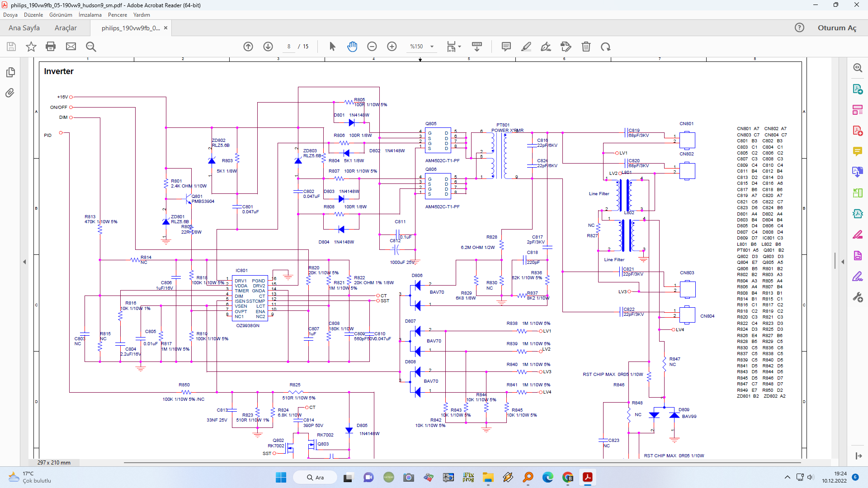Open the Görünüm menu
The image size is (868, 488).
click(x=61, y=15)
